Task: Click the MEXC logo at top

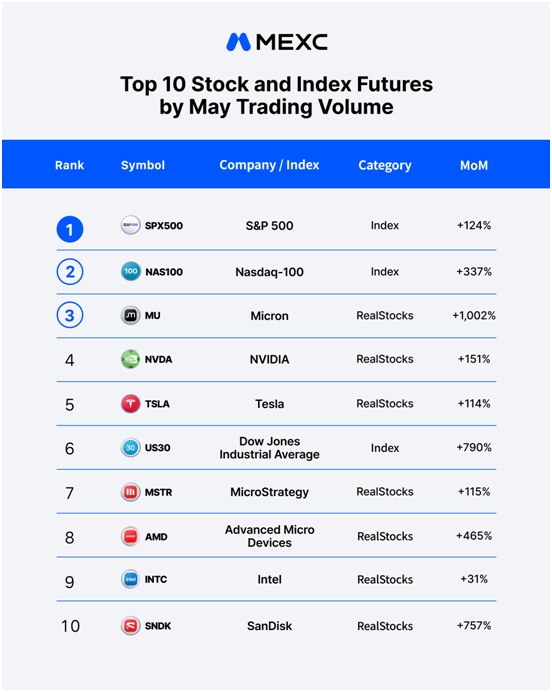Action: click(277, 42)
